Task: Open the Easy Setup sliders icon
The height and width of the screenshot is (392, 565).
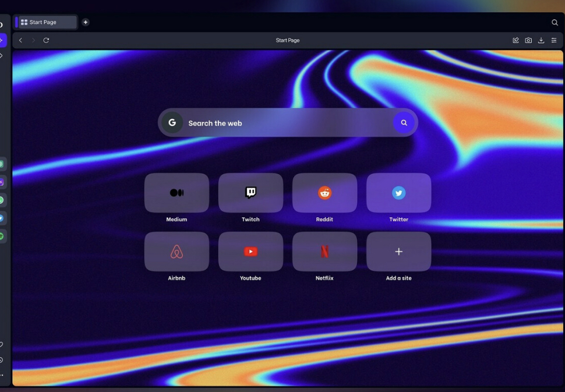Action: coord(554,40)
